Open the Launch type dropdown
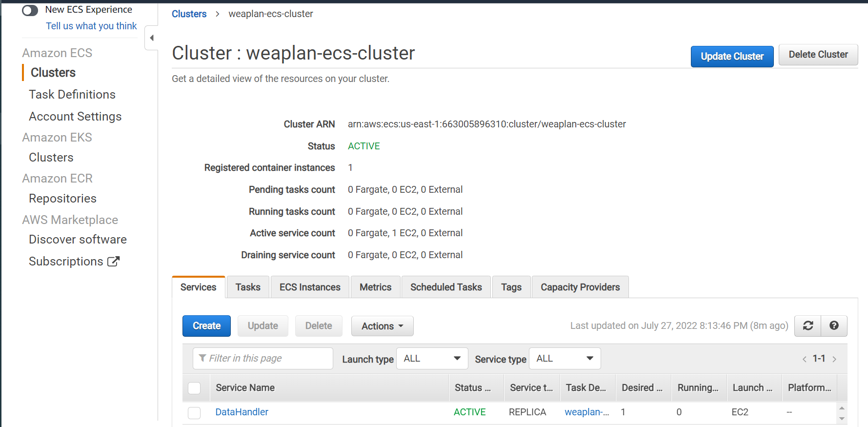868x427 pixels. [x=432, y=358]
